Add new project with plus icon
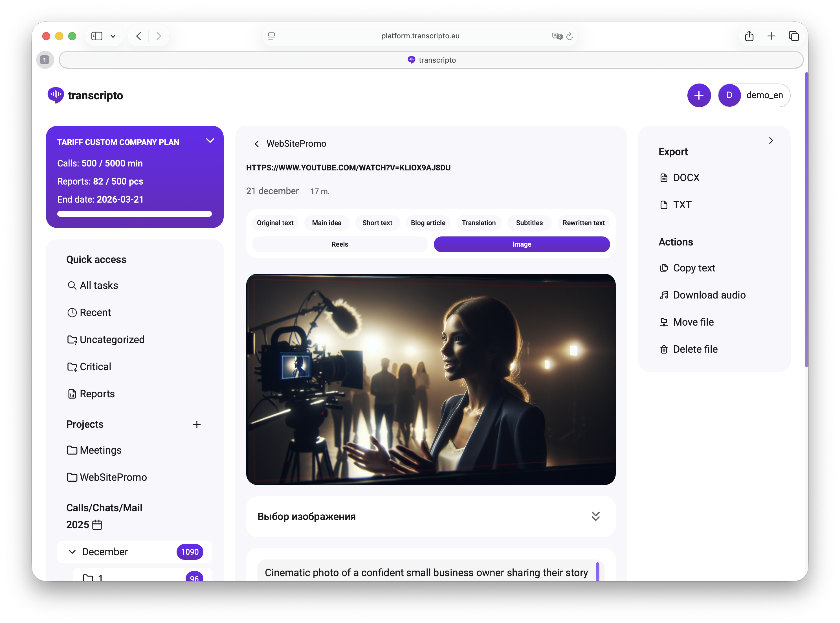 pyautogui.click(x=196, y=424)
